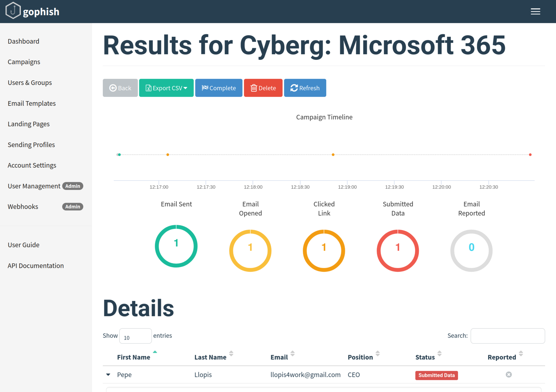
Task: Click the Submitted Data donut chart
Action: pyautogui.click(x=398, y=251)
